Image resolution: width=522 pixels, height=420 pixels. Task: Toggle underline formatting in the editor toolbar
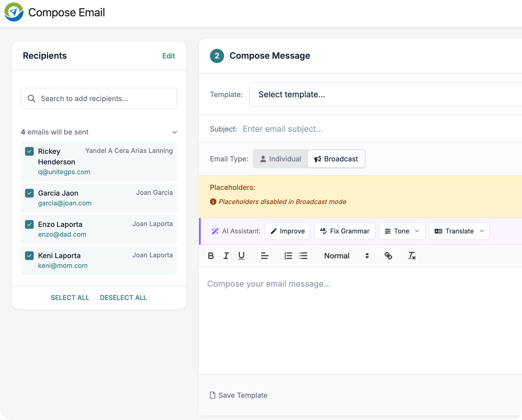(241, 256)
